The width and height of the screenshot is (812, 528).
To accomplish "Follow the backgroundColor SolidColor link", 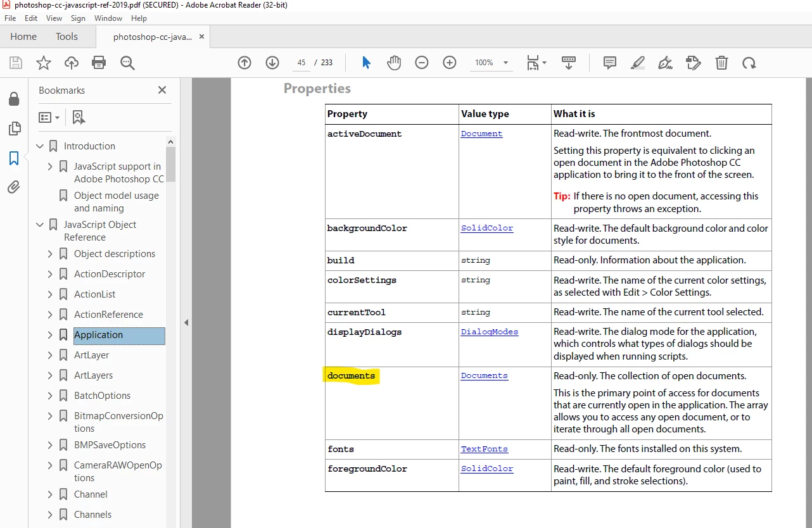I will [487, 228].
